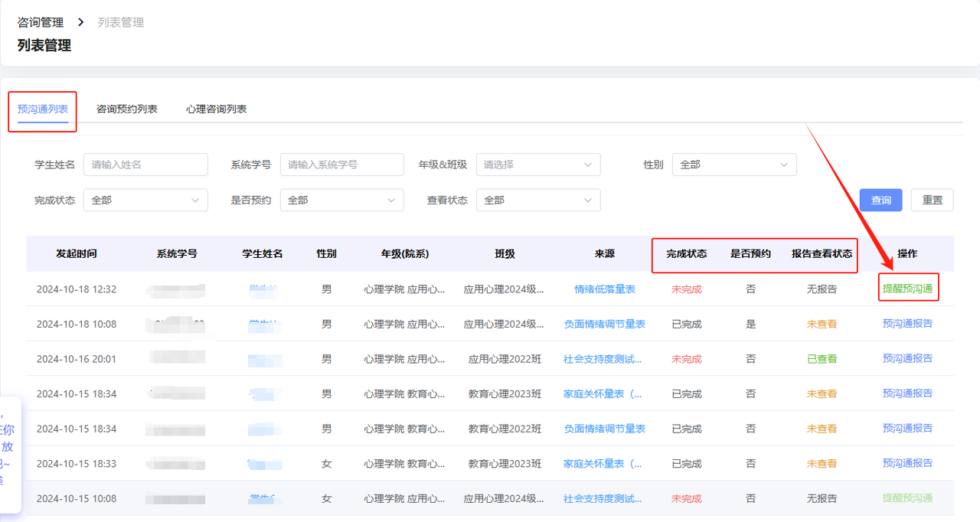This screenshot has height=522, width=980.
Task: Open 负面情绪调节量表 in the 教育心理2022班 row
Action: pyautogui.click(x=605, y=429)
